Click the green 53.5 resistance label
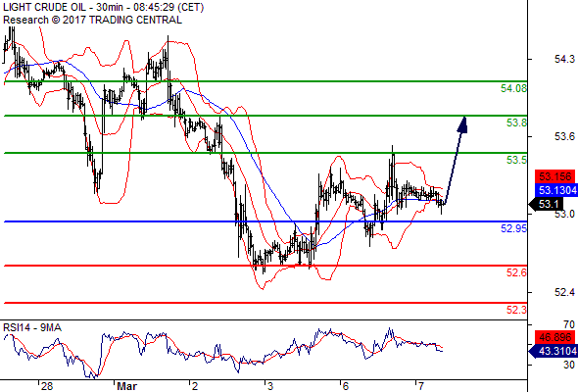 516,160
